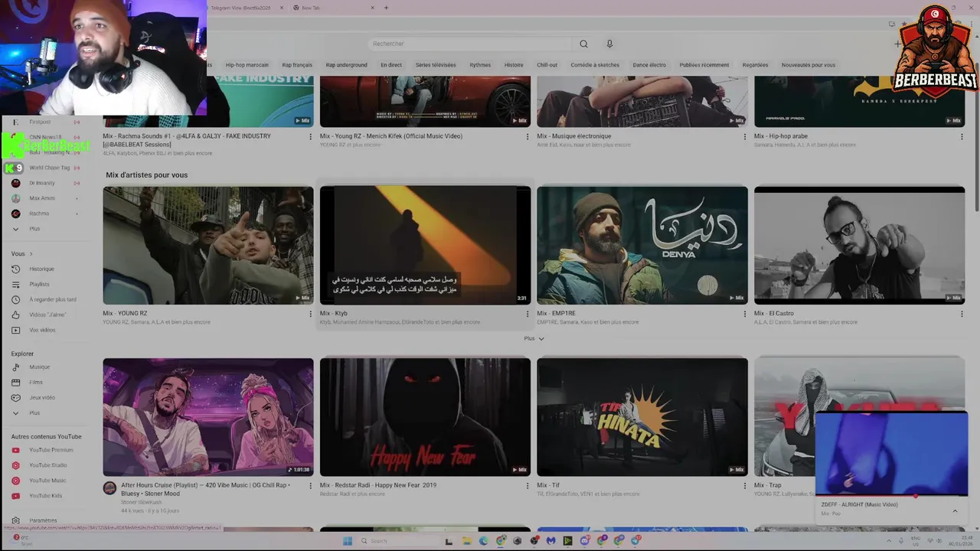
Task: Open a new browser tab
Action: pos(386,8)
